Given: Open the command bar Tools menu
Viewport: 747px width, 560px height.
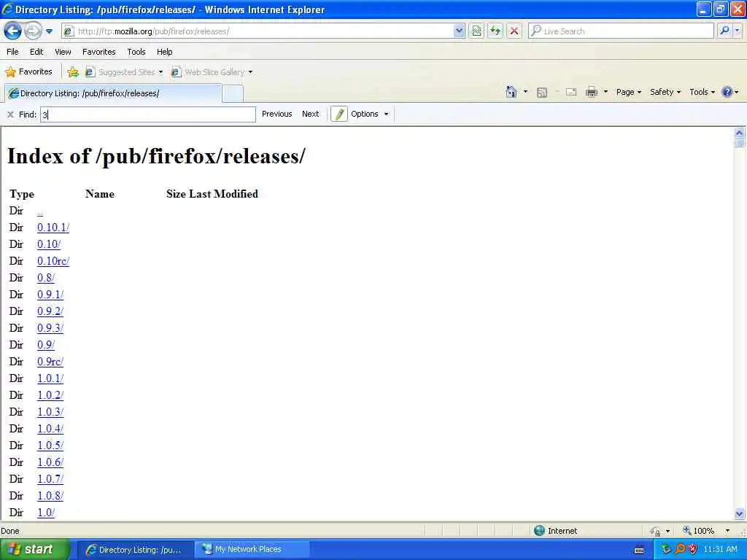Looking at the screenshot, I should coord(703,92).
